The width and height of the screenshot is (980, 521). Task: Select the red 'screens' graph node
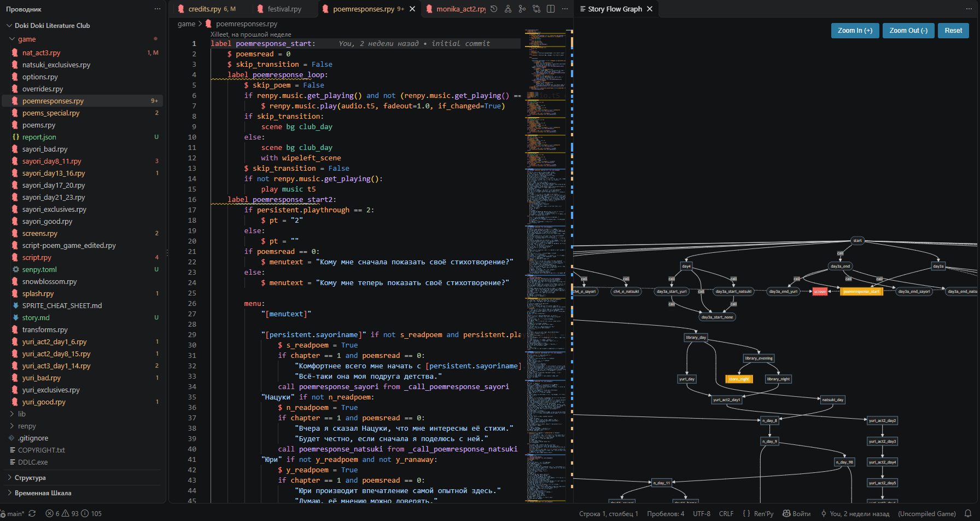(820, 292)
